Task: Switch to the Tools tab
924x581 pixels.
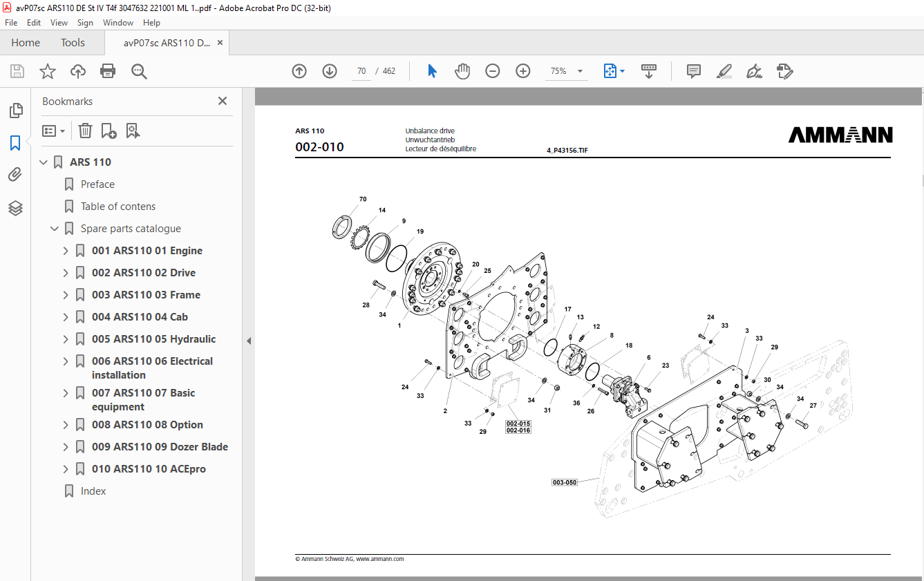Action: [x=73, y=43]
